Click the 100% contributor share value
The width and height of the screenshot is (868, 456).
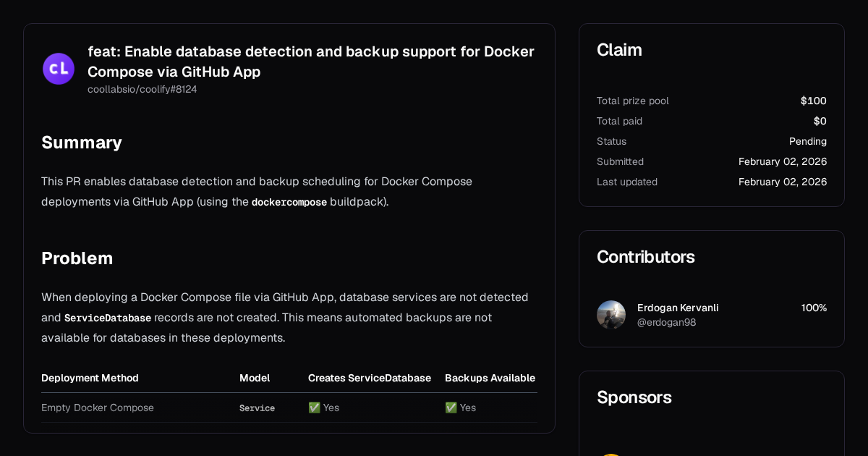(x=814, y=308)
